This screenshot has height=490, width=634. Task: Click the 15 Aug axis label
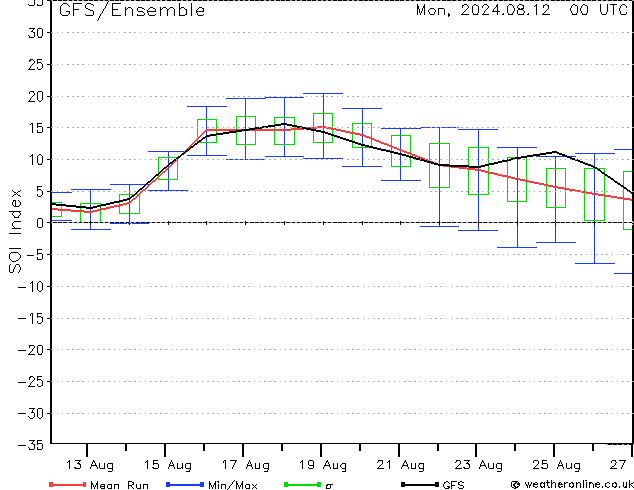tap(167, 465)
